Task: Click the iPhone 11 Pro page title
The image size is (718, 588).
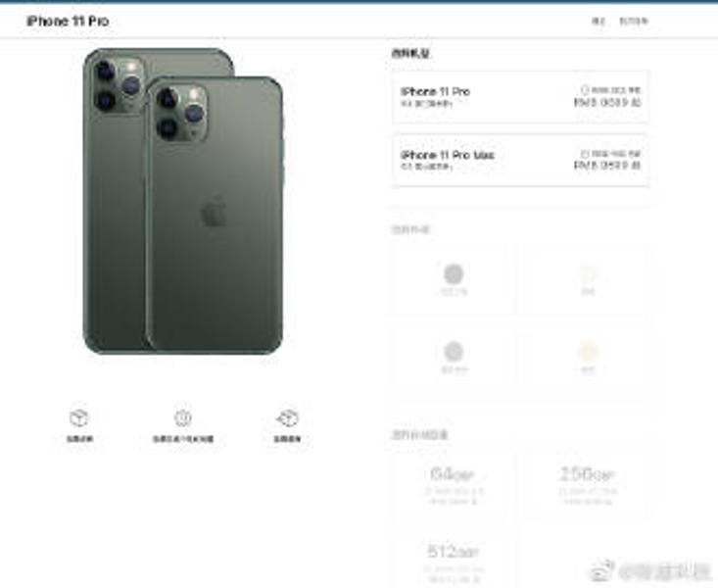Action: (68, 22)
